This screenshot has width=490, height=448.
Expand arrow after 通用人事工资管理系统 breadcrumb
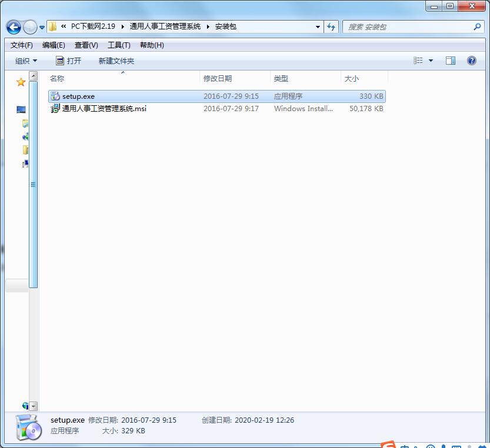pyautogui.click(x=208, y=27)
